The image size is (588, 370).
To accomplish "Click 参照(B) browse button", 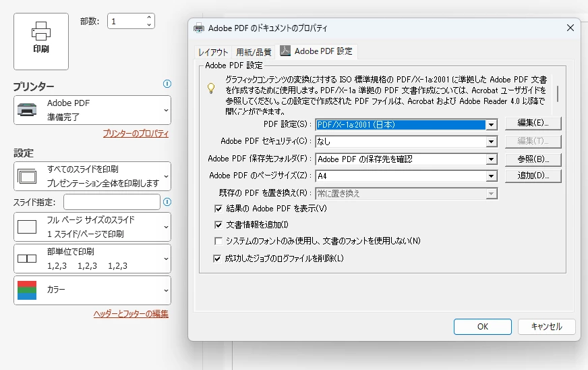I will [533, 159].
